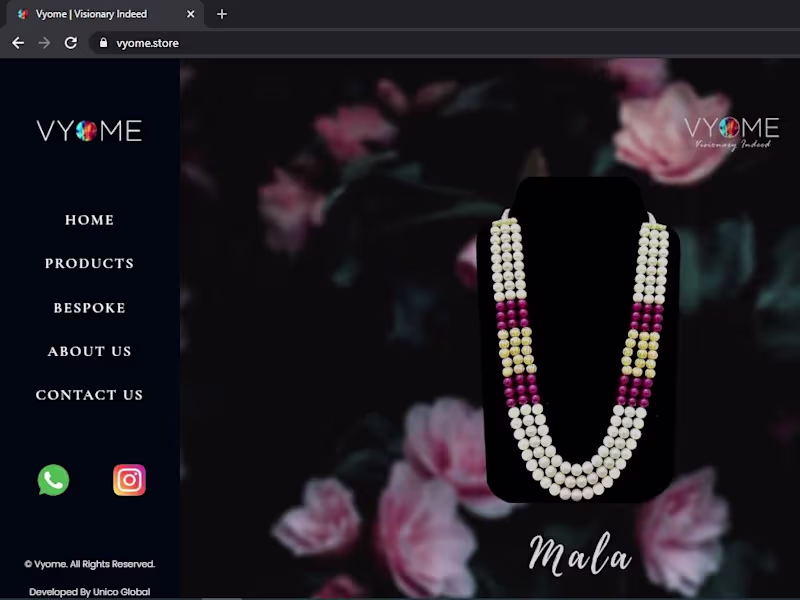
Task: Close the Vyome tab
Action: pos(190,14)
